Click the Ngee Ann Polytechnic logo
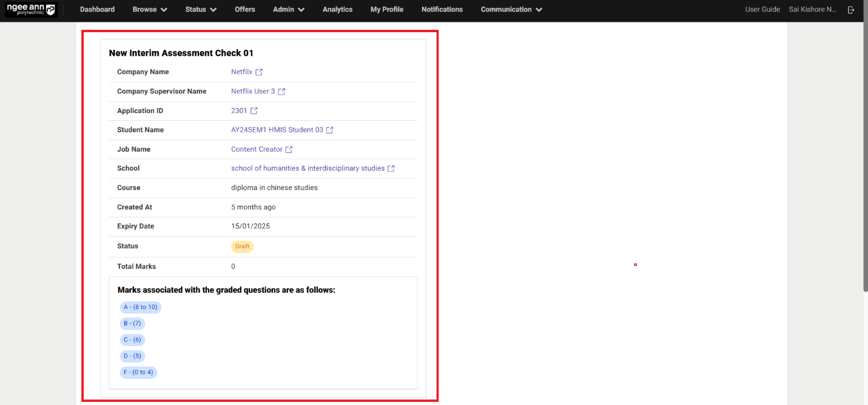Image resolution: width=868 pixels, height=405 pixels. pyautogui.click(x=31, y=9)
